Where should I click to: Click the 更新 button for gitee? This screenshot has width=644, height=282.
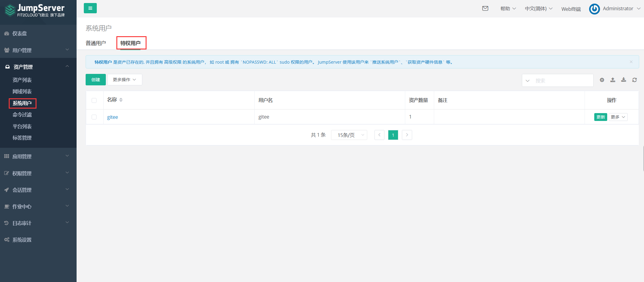[x=601, y=117]
